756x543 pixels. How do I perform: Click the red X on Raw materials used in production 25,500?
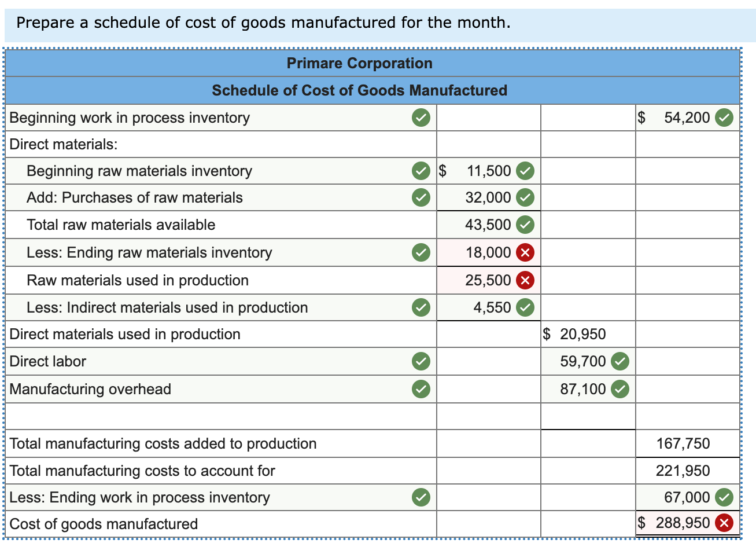tap(525, 280)
